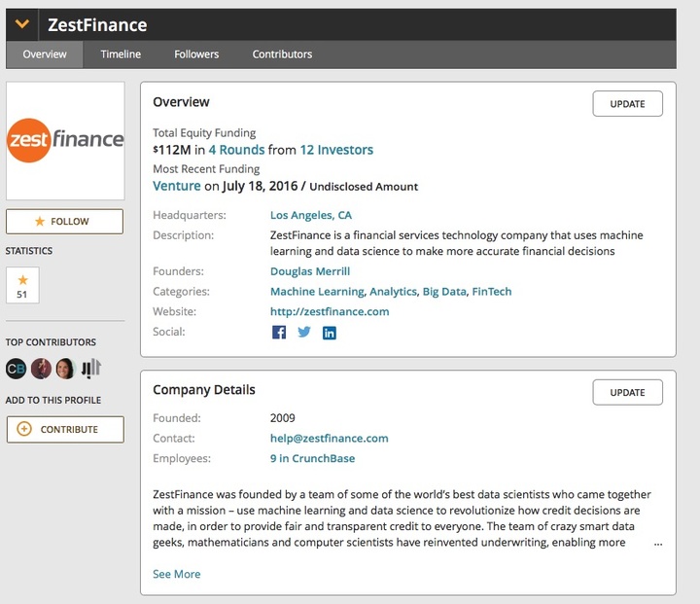Open the Facebook social icon
Viewport: 700px width, 604px height.
click(x=279, y=333)
